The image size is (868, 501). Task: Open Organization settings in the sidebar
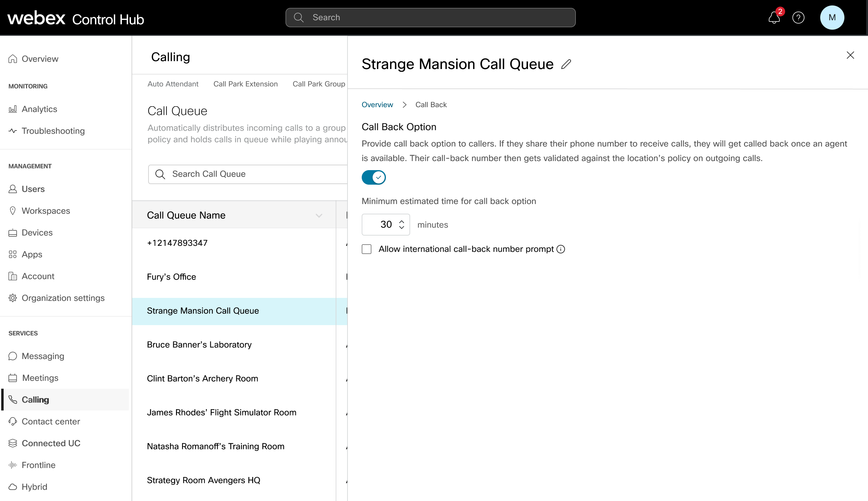point(63,298)
